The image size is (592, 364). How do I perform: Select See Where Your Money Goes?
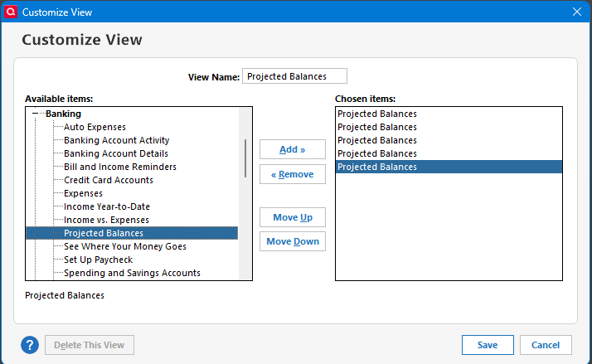point(124,246)
